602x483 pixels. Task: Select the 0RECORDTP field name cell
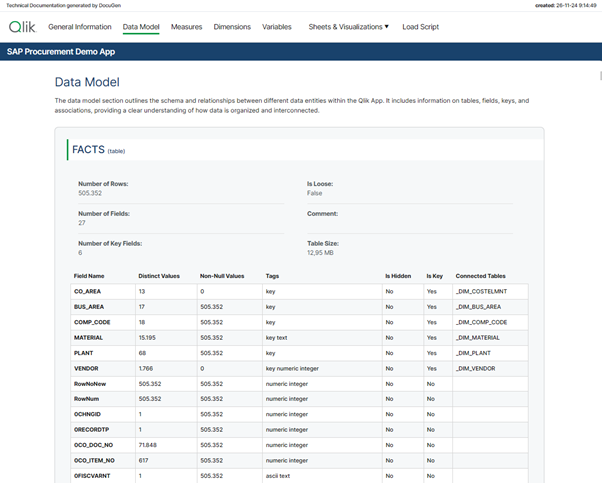pos(103,430)
